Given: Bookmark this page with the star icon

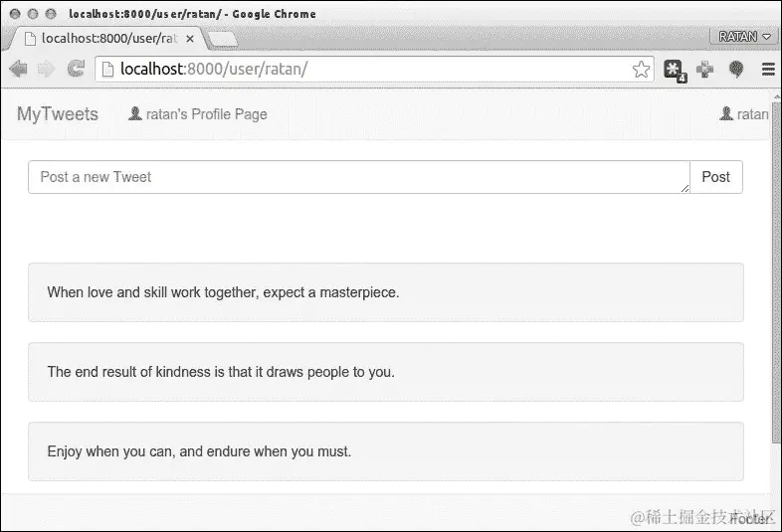Looking at the screenshot, I should tap(641, 70).
